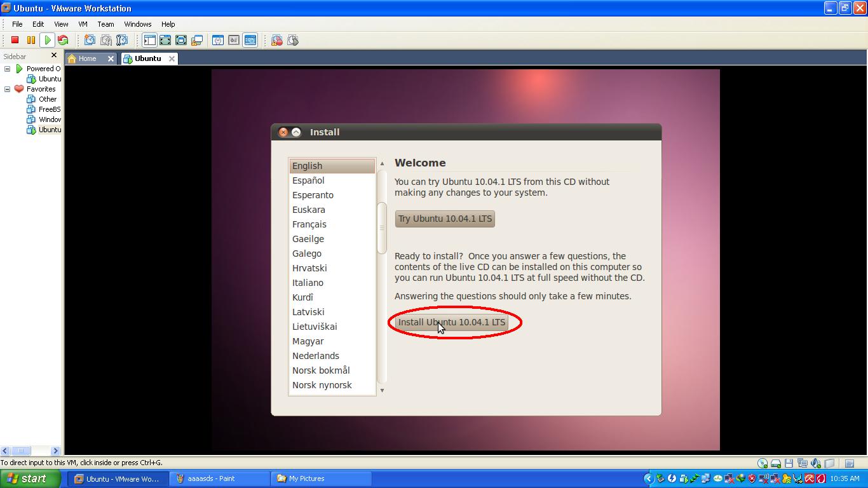The image size is (868, 488).
Task: Click the wrench Summary view icon
Action: [x=218, y=40]
